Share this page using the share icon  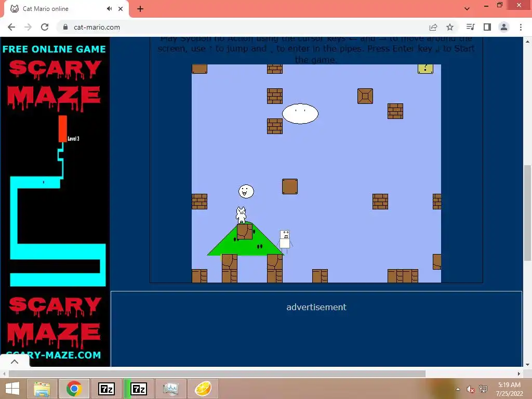point(433,27)
